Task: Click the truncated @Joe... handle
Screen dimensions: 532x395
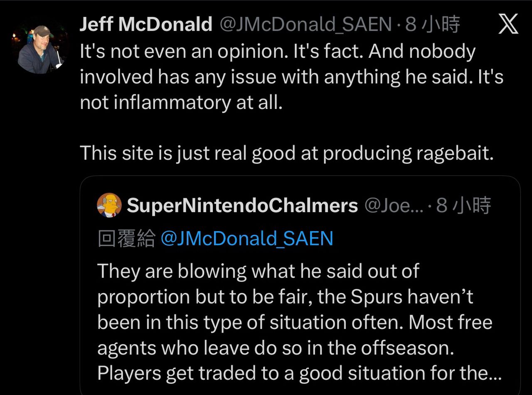Action: (394, 205)
